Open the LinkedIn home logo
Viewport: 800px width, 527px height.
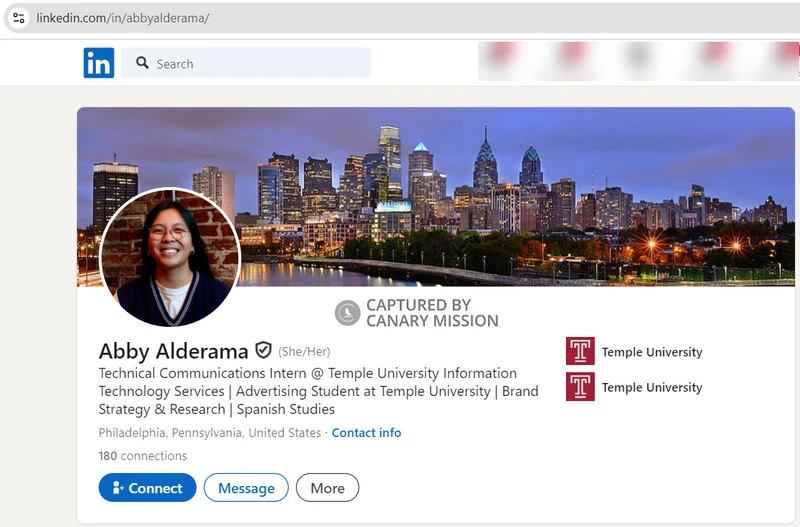click(99, 63)
